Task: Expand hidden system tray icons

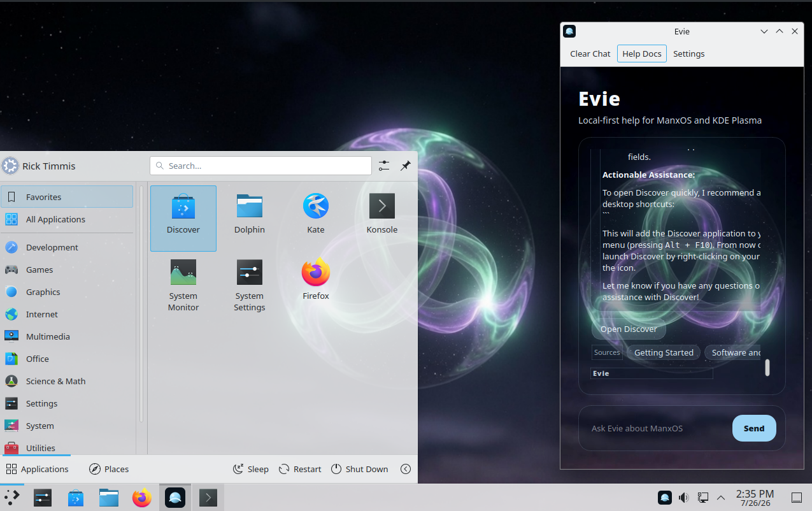Action: tap(721, 498)
